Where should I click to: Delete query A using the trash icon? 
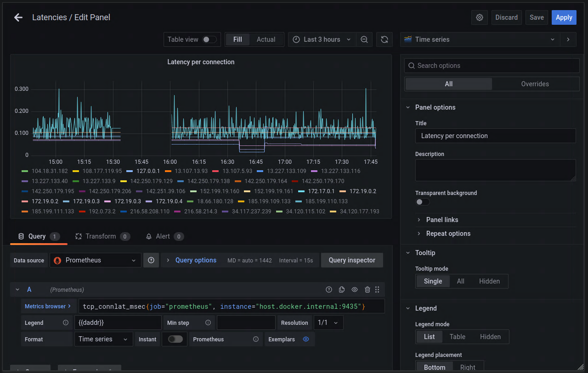pyautogui.click(x=367, y=289)
